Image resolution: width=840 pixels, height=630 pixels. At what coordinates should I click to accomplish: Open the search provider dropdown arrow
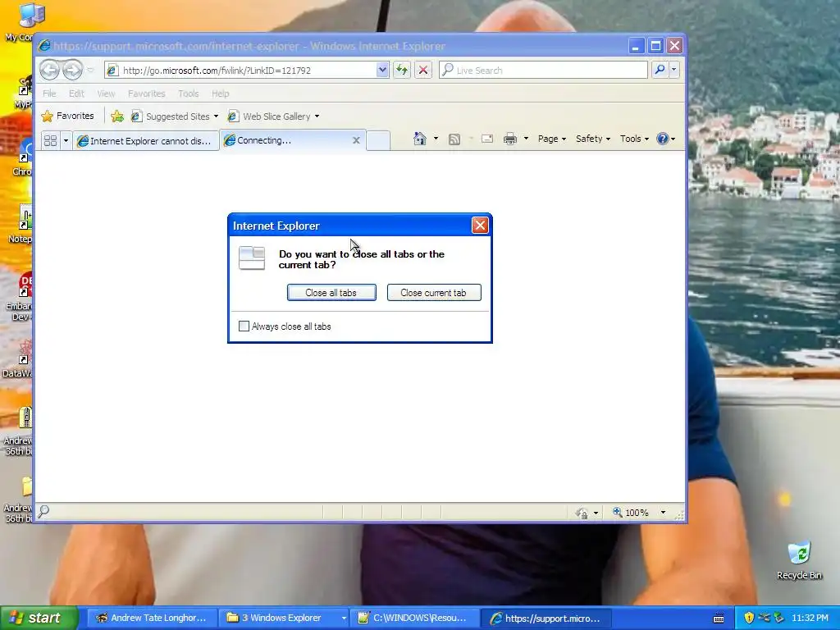point(674,70)
